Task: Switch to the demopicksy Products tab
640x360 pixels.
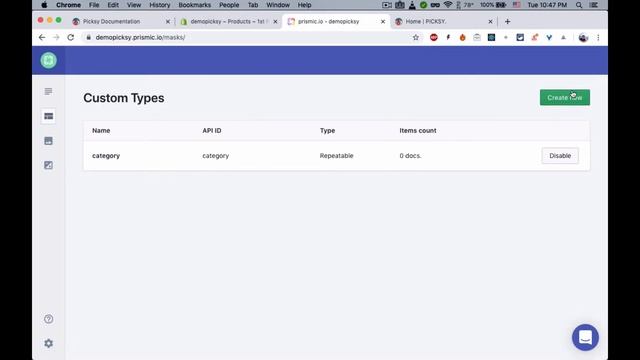Action: 229,21
